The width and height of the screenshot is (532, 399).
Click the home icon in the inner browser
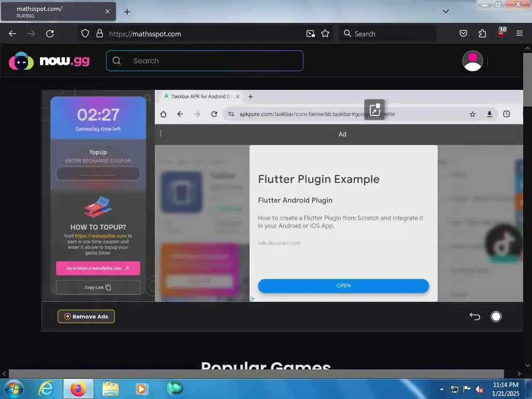[163, 114]
